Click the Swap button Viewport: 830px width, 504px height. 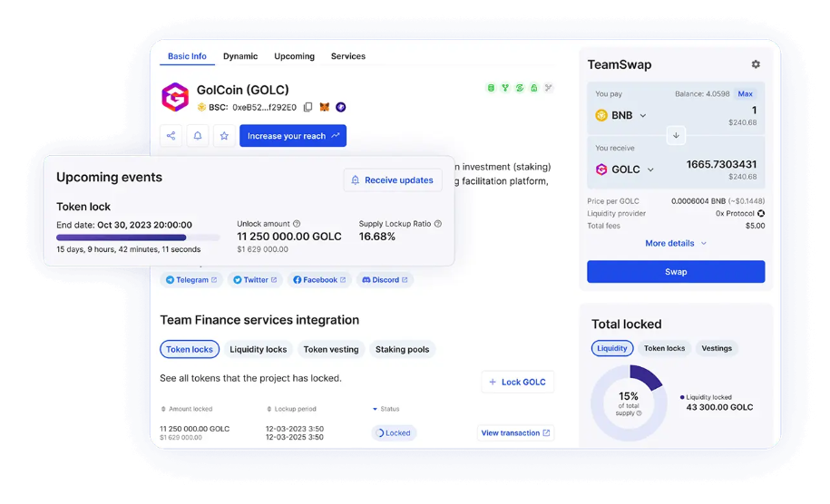676,271
